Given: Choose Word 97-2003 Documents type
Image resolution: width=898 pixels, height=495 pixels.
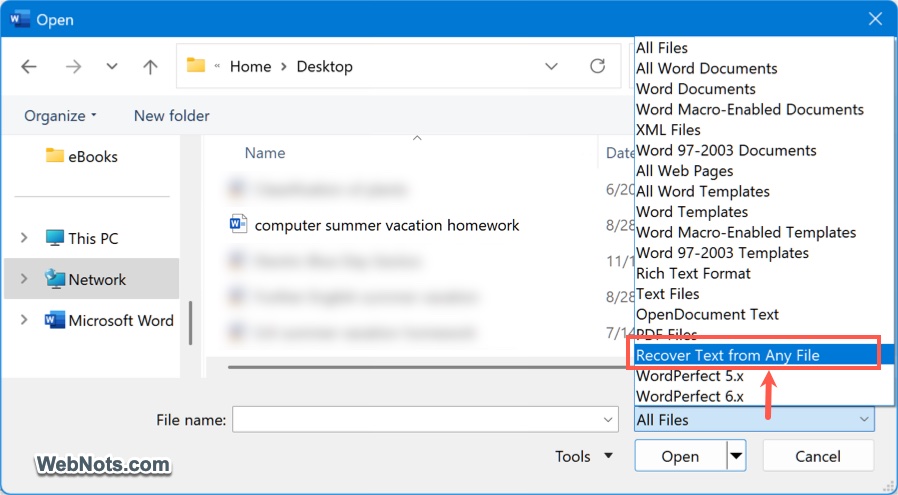Looking at the screenshot, I should 726,151.
